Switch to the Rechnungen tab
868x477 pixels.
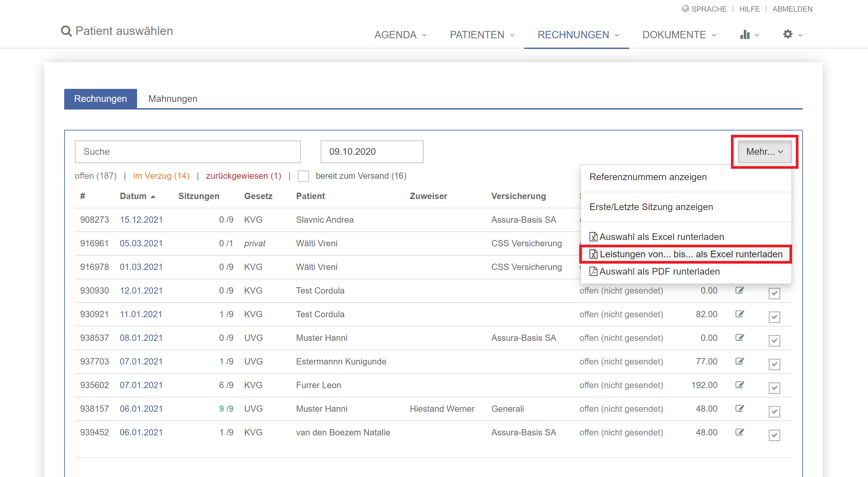pos(100,99)
